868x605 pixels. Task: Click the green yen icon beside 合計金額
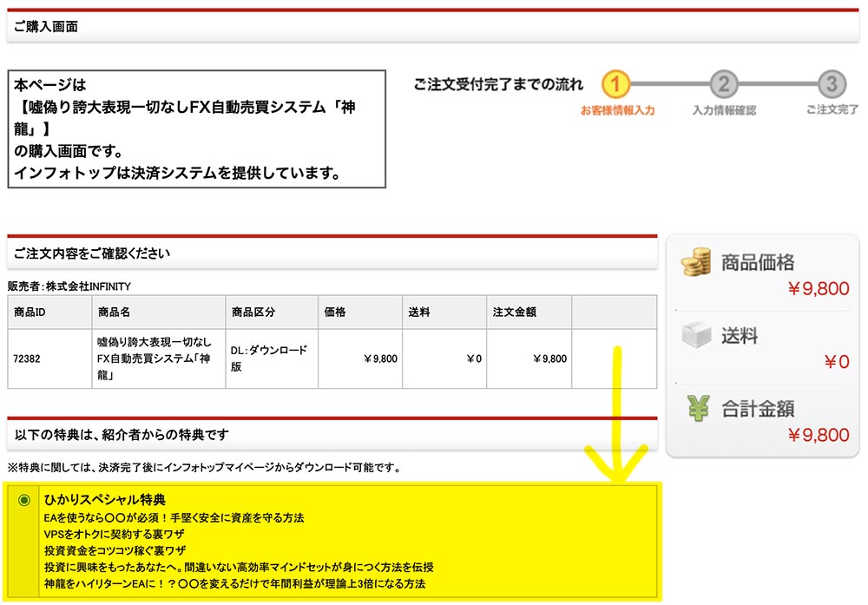click(698, 409)
